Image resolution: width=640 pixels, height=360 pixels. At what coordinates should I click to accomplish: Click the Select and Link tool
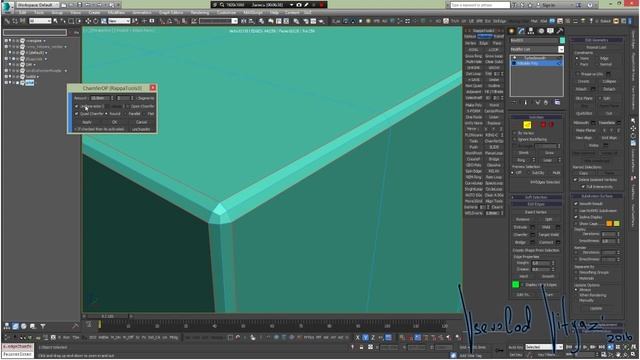tap(7, 20)
